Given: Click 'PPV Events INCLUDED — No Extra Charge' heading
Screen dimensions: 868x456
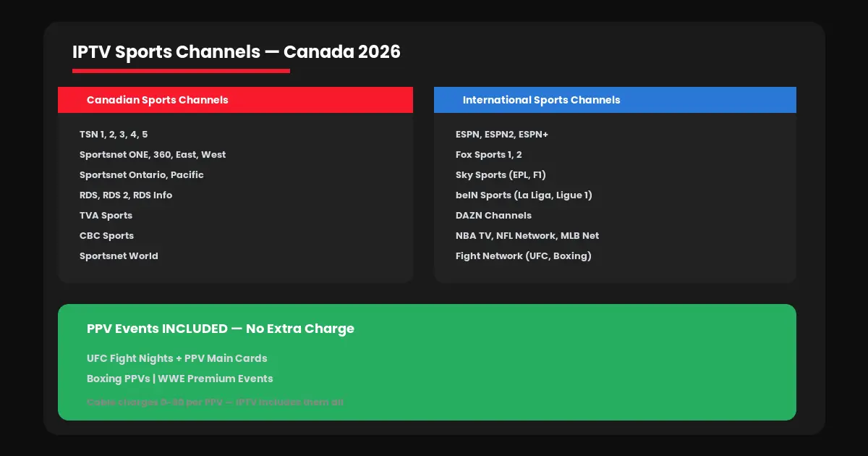Looking at the screenshot, I should click(221, 329).
